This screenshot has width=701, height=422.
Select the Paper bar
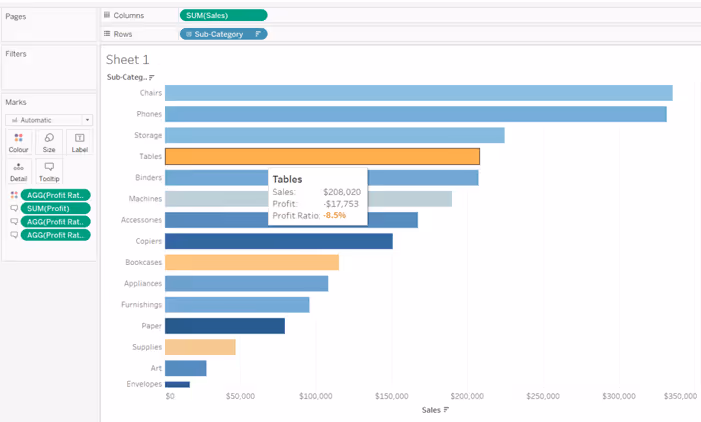click(225, 326)
